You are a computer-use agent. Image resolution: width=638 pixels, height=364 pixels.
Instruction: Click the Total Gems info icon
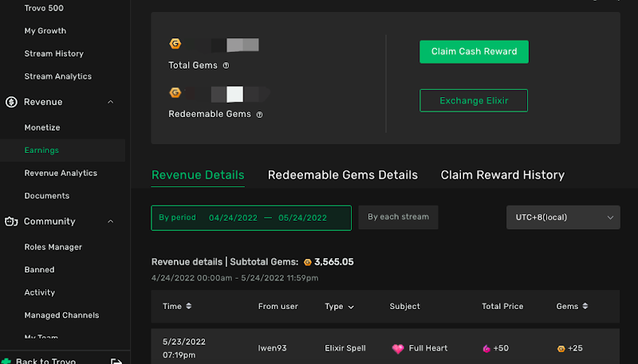[x=226, y=66]
